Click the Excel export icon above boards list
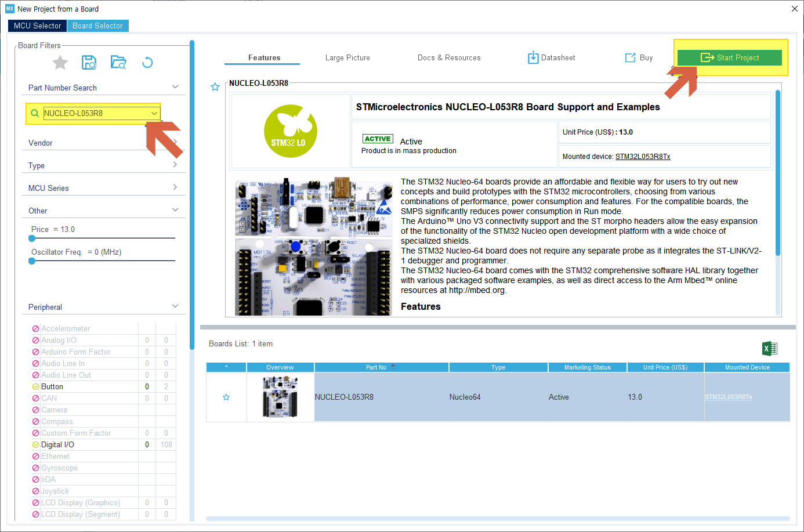The width and height of the screenshot is (804, 532). (769, 348)
